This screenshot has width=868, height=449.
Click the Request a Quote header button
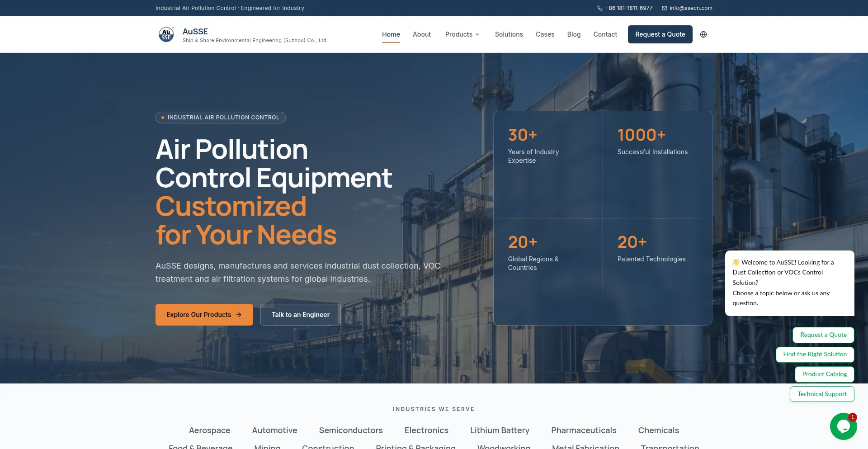point(660,34)
